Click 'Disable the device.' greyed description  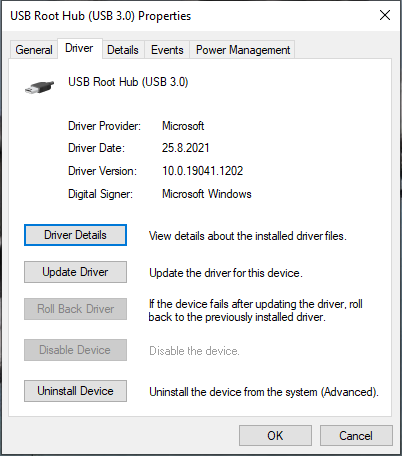click(x=194, y=351)
